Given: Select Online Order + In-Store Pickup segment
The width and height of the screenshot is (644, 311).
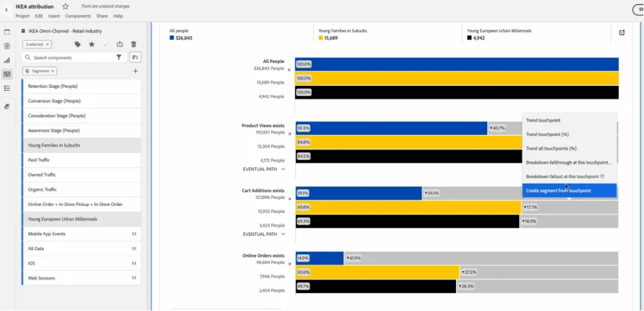Looking at the screenshot, I should [x=81, y=204].
